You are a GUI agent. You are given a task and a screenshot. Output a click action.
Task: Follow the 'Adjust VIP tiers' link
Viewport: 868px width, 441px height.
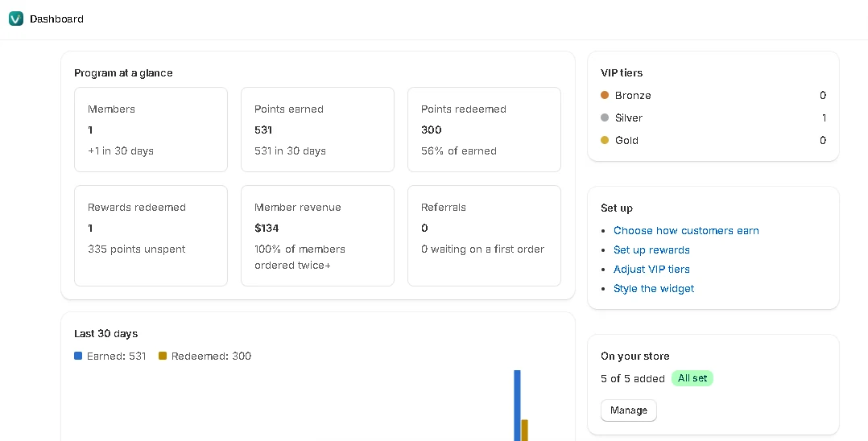651,270
